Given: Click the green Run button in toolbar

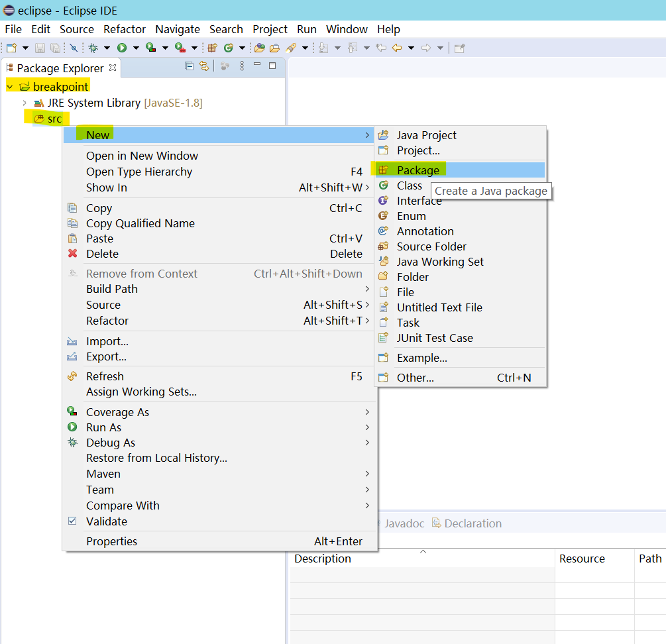Looking at the screenshot, I should (122, 48).
